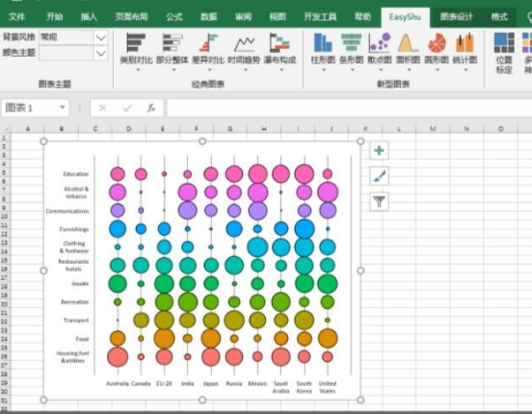The width and height of the screenshot is (532, 414).
Task: Expand the arrow under 时间趋势
Action: click(246, 70)
